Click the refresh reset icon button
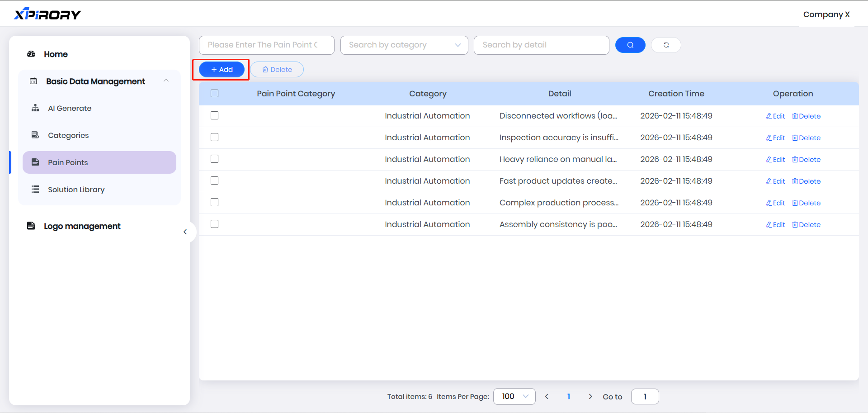The height and width of the screenshot is (413, 868). click(x=666, y=45)
